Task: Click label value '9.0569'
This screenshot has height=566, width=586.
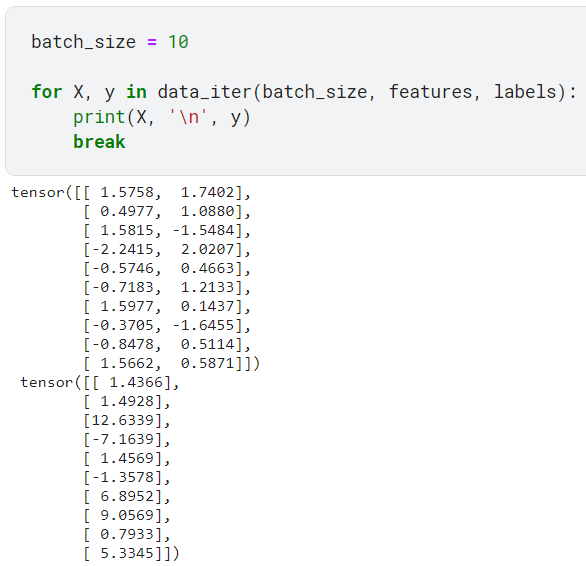Action: click(127, 516)
